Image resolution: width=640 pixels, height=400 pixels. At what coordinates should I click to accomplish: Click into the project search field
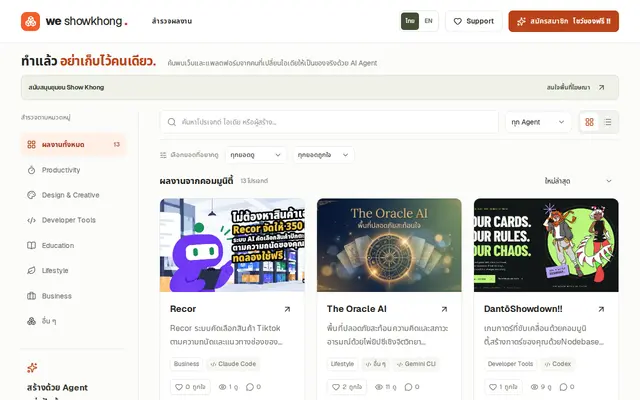tap(329, 122)
